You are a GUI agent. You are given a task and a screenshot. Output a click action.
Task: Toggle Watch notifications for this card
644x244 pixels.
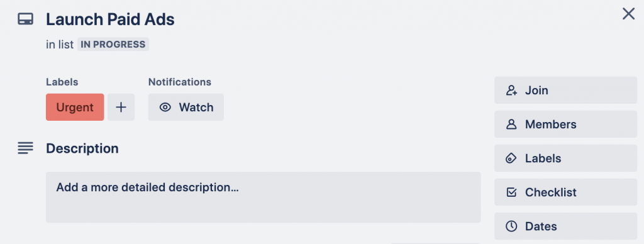click(x=186, y=107)
